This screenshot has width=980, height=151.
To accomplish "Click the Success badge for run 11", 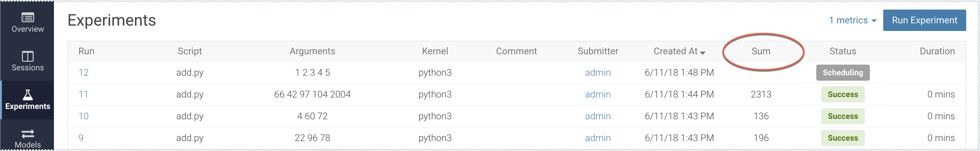I will point(843,94).
